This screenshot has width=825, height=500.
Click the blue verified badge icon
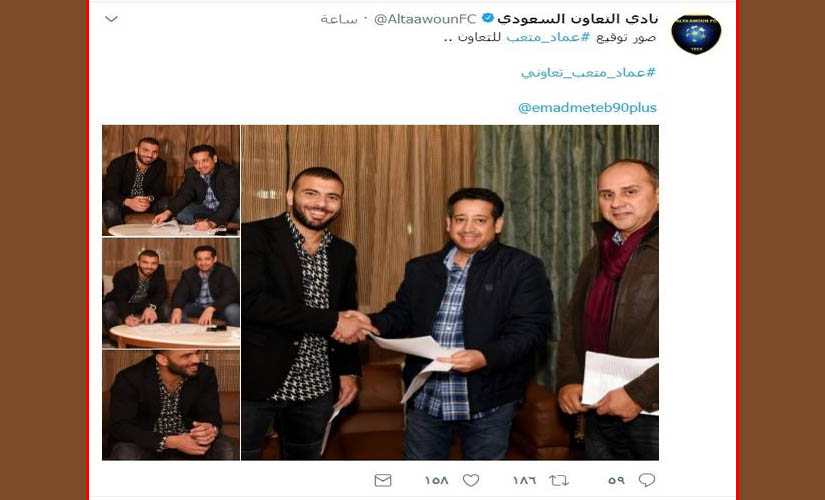click(x=488, y=19)
